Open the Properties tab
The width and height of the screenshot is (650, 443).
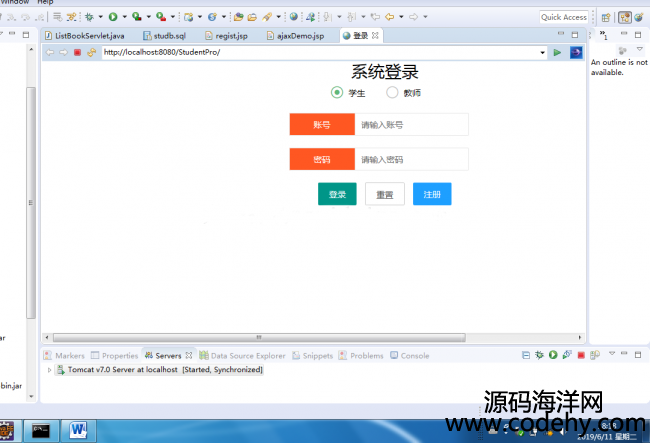pos(114,356)
